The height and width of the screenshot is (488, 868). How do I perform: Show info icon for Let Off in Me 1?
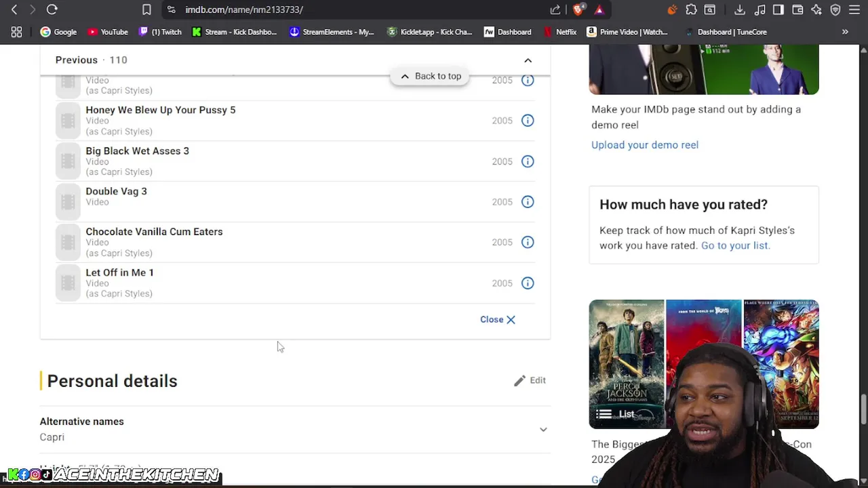[x=528, y=283]
